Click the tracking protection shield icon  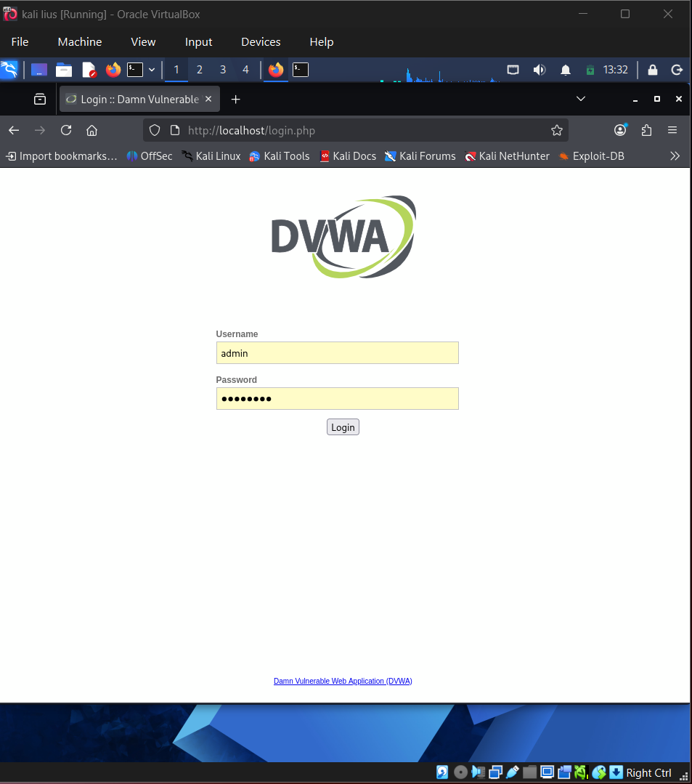coord(155,131)
